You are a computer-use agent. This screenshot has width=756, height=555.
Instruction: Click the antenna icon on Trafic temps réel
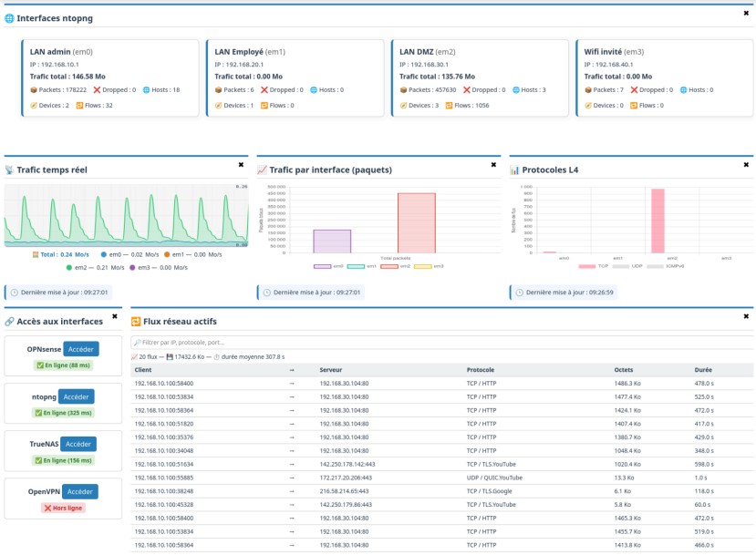pos(10,170)
